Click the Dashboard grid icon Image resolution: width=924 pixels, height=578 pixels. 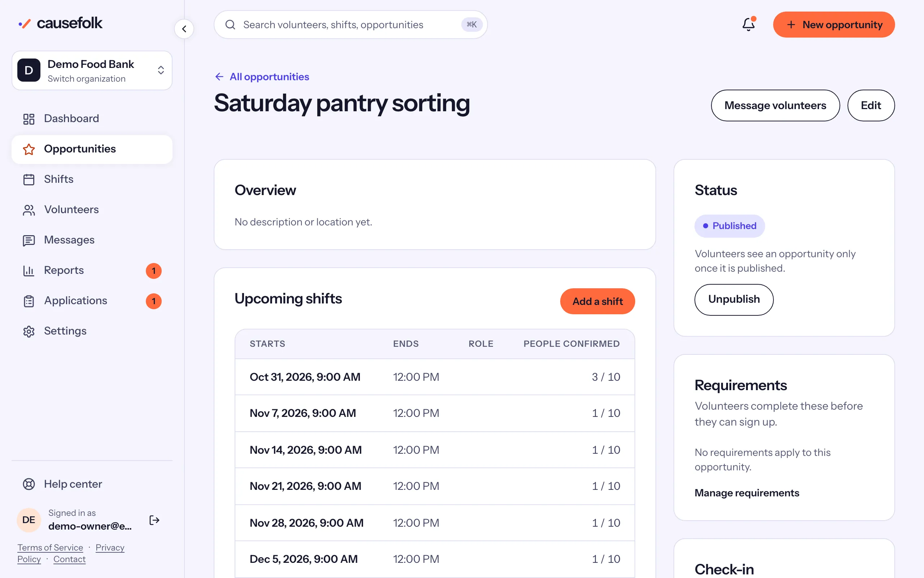[29, 119]
